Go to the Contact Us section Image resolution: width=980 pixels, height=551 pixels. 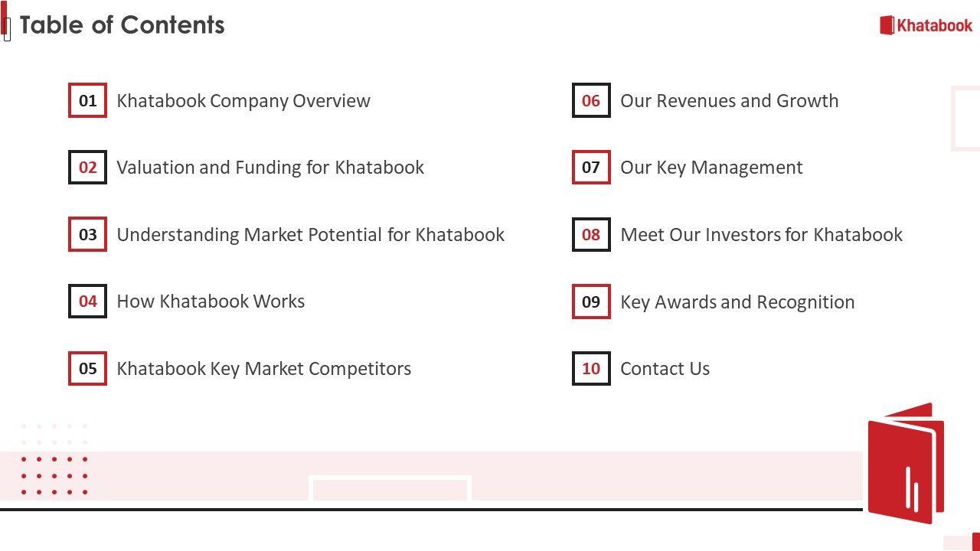tap(665, 368)
